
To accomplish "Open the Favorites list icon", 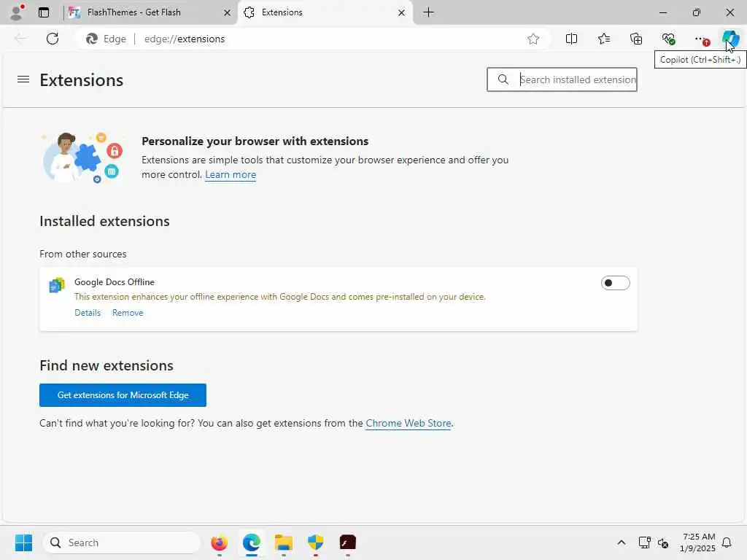I will [x=603, y=39].
